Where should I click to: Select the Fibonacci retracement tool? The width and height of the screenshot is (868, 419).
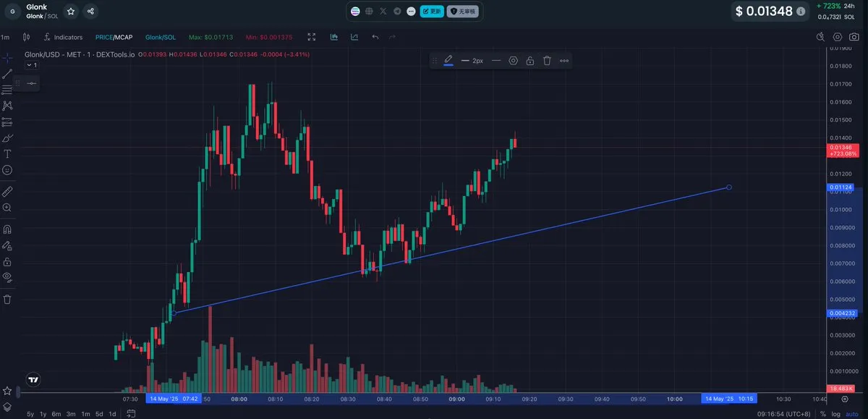coord(7,90)
